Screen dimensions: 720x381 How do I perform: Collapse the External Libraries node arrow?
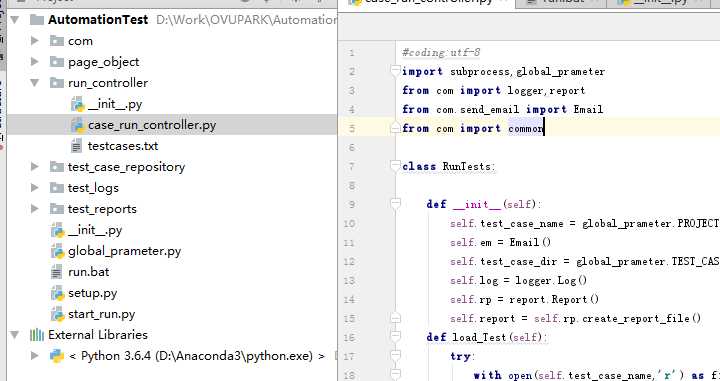click(x=15, y=335)
